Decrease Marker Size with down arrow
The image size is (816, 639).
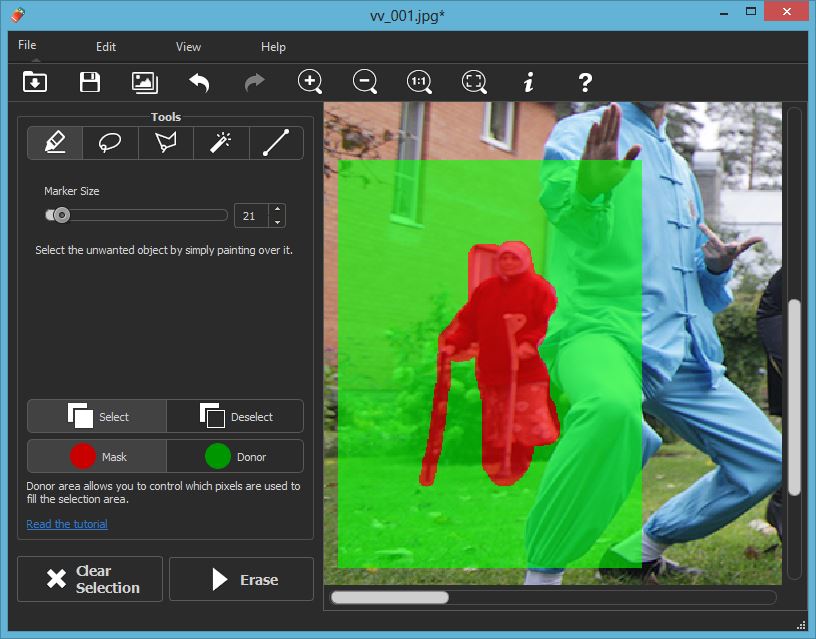(277, 221)
